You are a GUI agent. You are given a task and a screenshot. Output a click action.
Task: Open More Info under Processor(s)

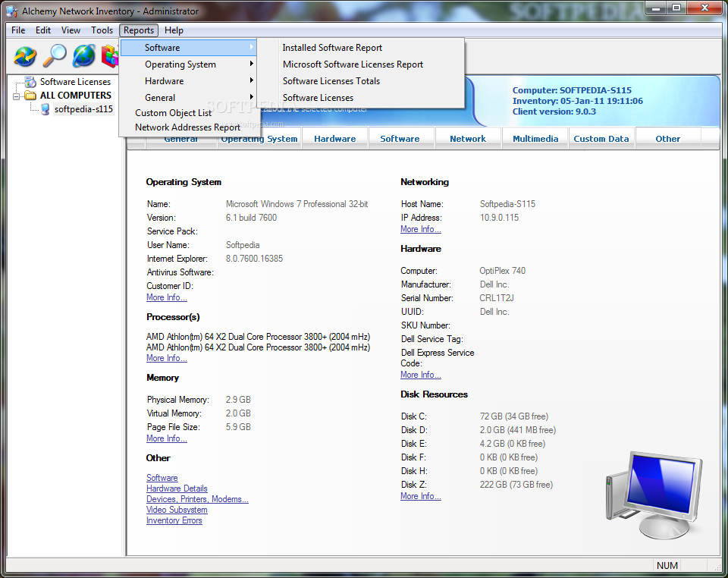(x=167, y=359)
